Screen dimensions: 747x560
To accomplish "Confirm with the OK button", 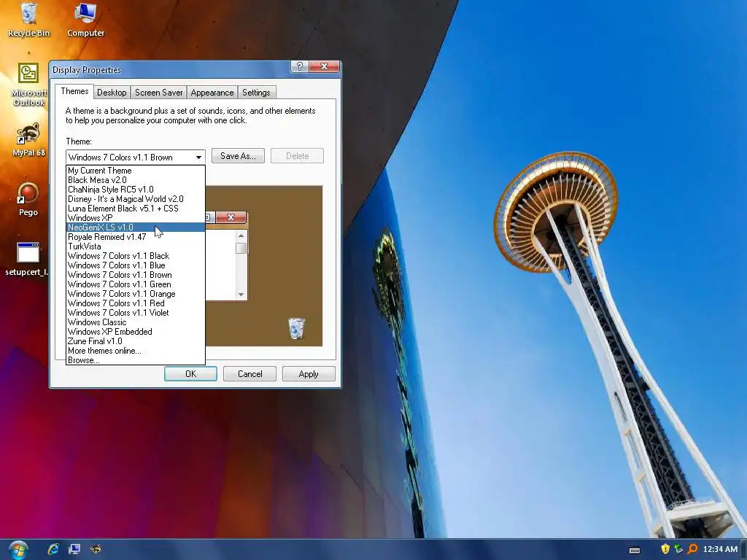I will 190,374.
